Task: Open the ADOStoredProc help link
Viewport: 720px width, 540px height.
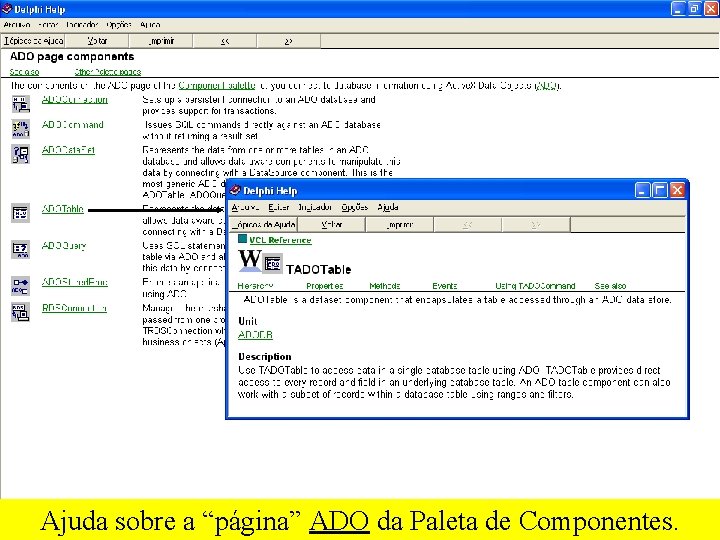Action: (74, 282)
